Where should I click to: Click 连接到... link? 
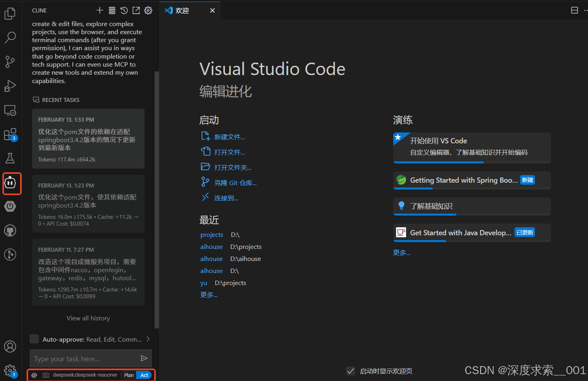[x=226, y=198]
